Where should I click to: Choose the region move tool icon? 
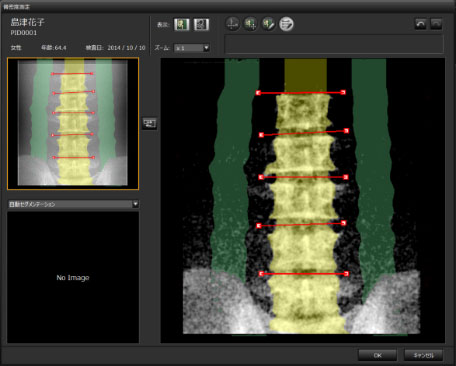click(250, 24)
